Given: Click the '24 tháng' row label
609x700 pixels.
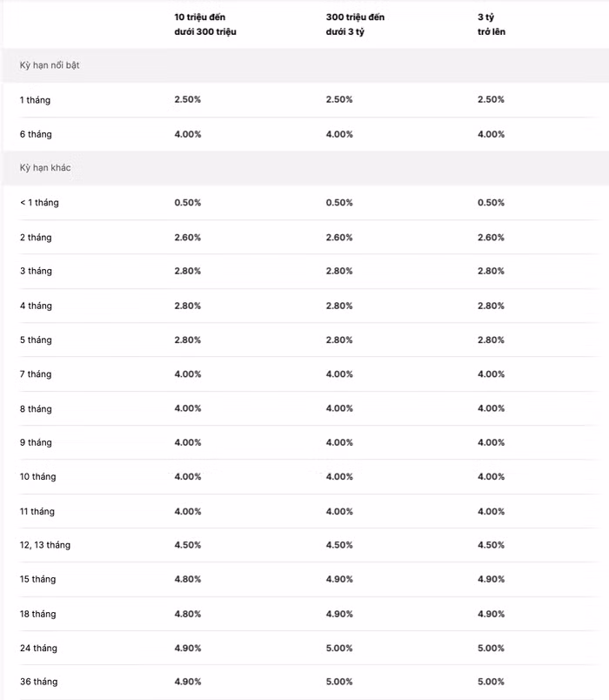Looking at the screenshot, I should 38,648.
